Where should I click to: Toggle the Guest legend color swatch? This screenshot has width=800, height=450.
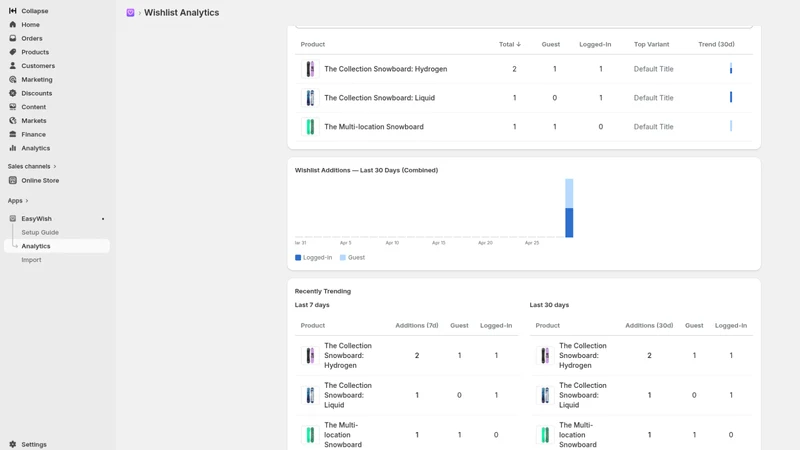(x=343, y=258)
